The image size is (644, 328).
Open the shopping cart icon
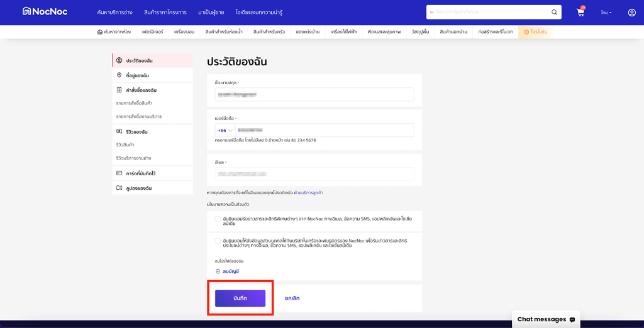pos(580,13)
